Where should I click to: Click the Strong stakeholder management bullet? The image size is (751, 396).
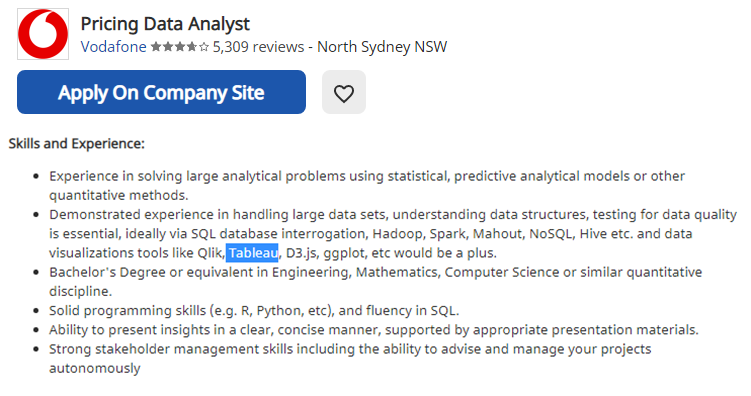pos(350,358)
